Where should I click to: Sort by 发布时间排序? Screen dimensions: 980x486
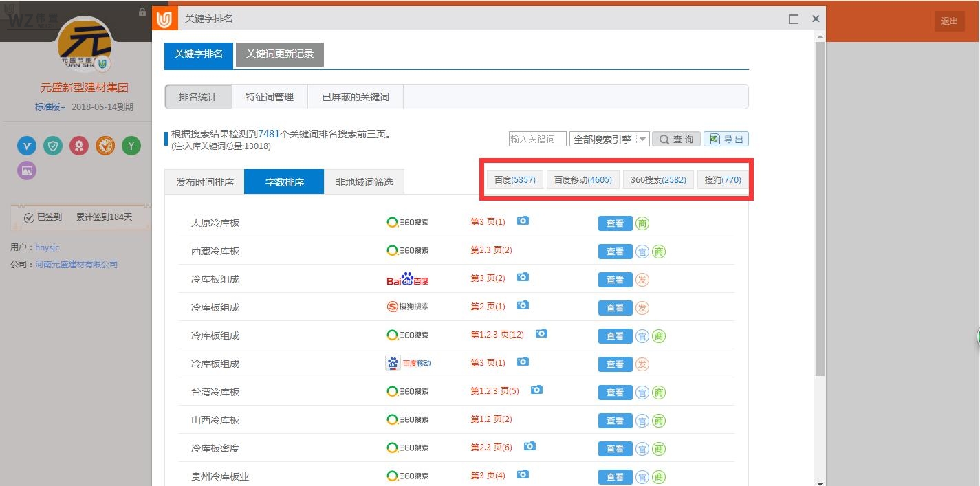pyautogui.click(x=204, y=182)
